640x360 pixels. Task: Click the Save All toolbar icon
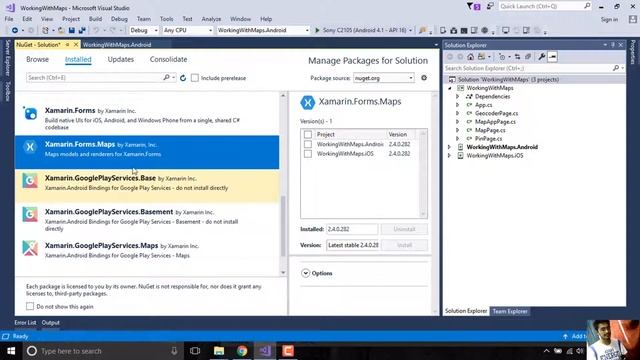click(82, 31)
